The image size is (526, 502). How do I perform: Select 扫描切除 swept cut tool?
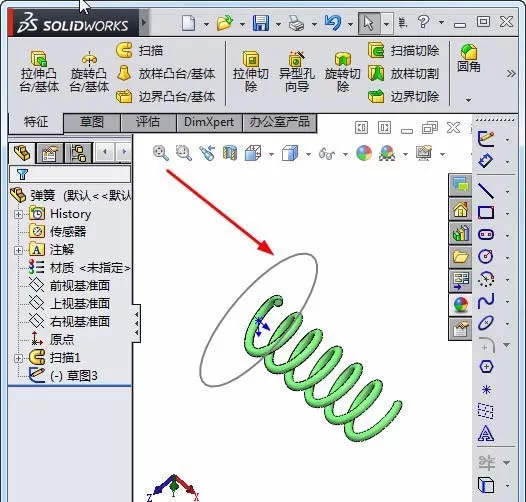pyautogui.click(x=404, y=51)
